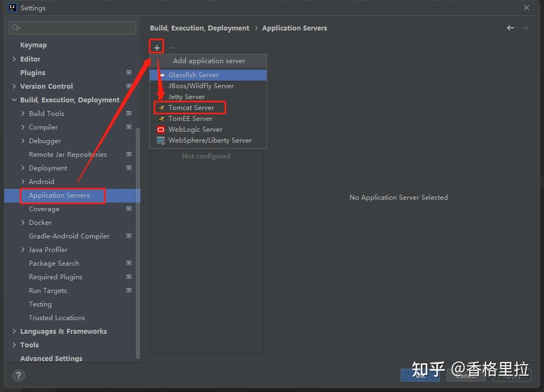
Task: Close the Settings dialog
Action: pos(527,8)
